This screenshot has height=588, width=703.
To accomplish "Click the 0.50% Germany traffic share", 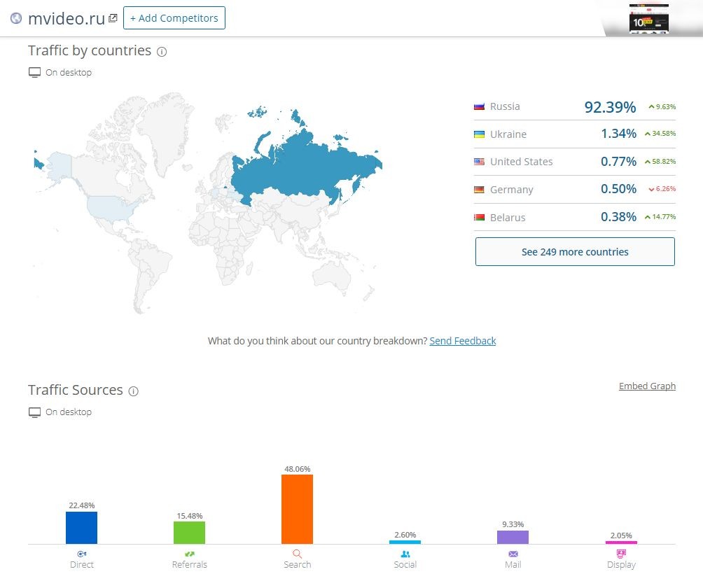I will click(619, 189).
